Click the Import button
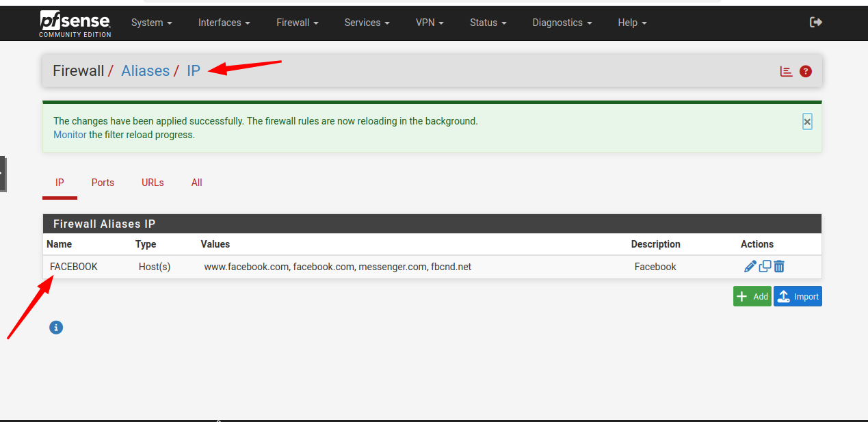 (x=798, y=296)
